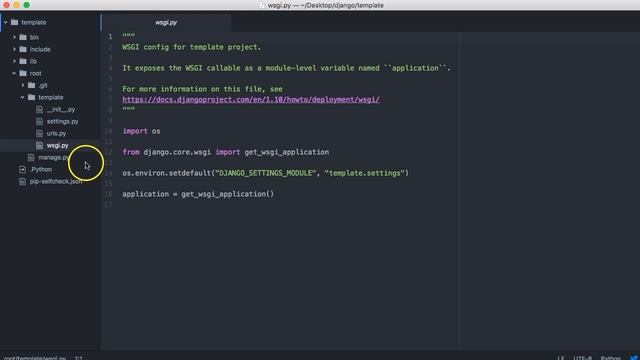
Task: Click the "template.settings" string
Action: coord(364,173)
